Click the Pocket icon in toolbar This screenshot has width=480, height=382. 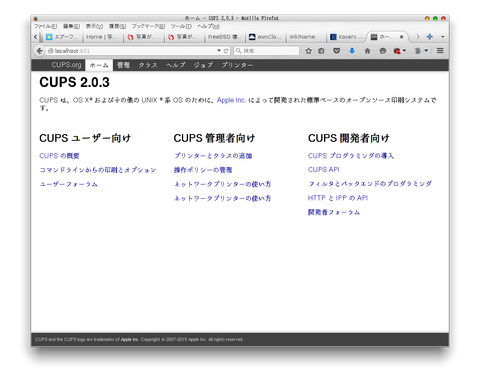tap(337, 51)
